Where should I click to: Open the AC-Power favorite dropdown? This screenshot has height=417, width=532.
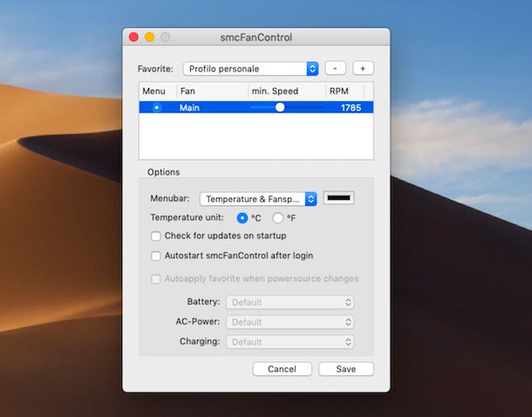[290, 322]
